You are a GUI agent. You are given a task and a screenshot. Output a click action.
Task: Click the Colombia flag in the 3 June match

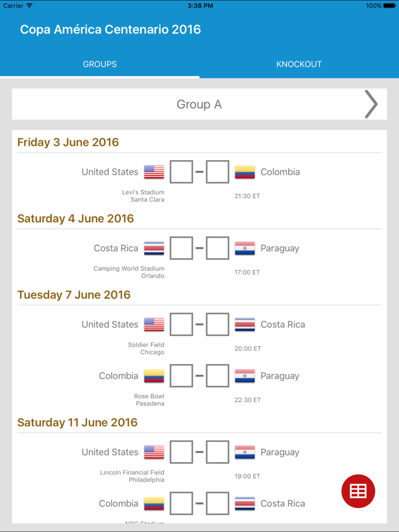tap(245, 171)
